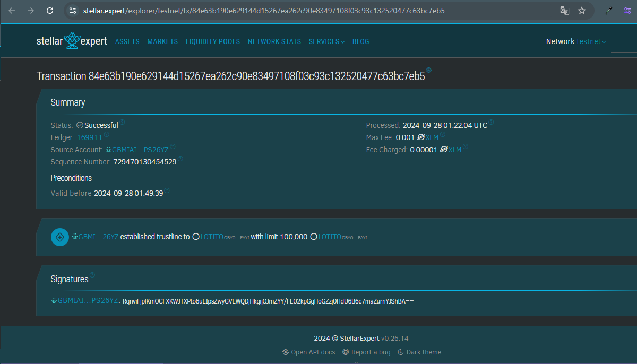
Task: Click the stellar.expert logo
Action: click(72, 41)
